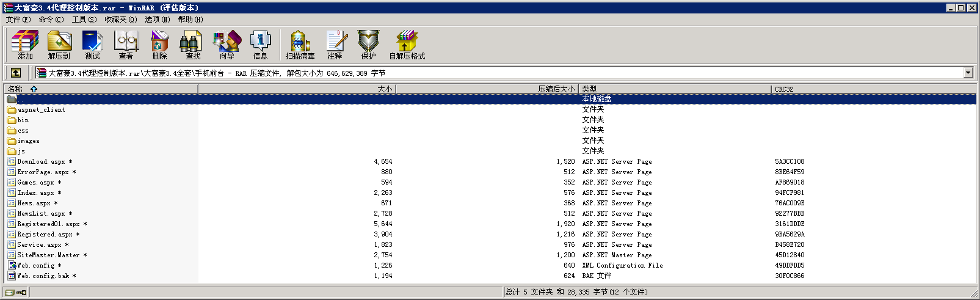The width and height of the screenshot is (980, 300).
Task: Go up one folder level button
Action: tap(16, 73)
